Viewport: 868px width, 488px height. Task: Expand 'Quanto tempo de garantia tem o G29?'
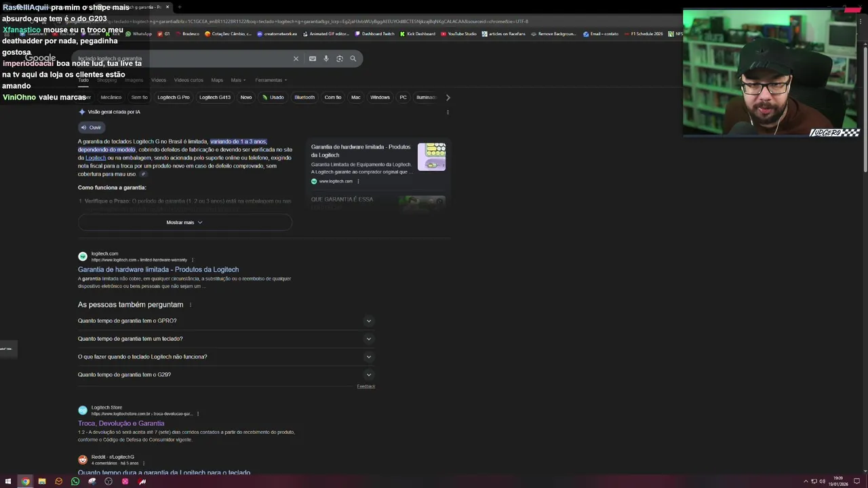226,375
